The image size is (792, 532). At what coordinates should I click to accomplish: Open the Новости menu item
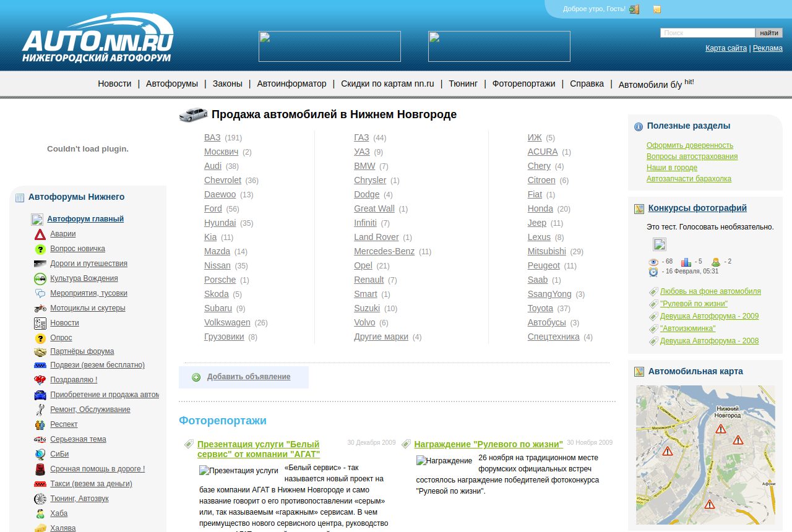(114, 84)
